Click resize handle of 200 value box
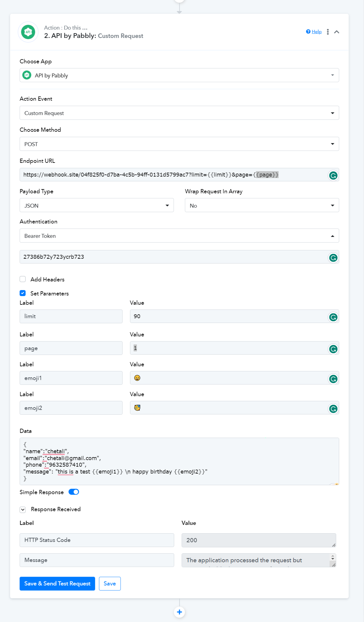 (334, 545)
